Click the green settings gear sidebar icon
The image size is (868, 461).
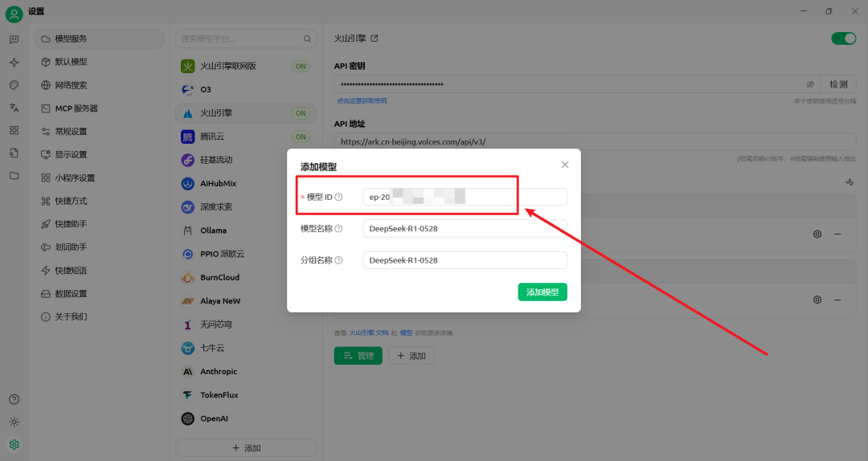(x=14, y=444)
